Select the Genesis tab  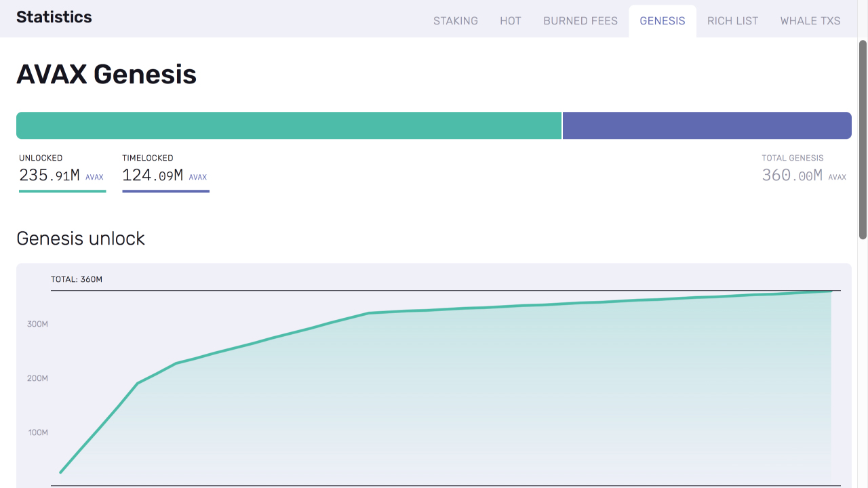tap(663, 21)
